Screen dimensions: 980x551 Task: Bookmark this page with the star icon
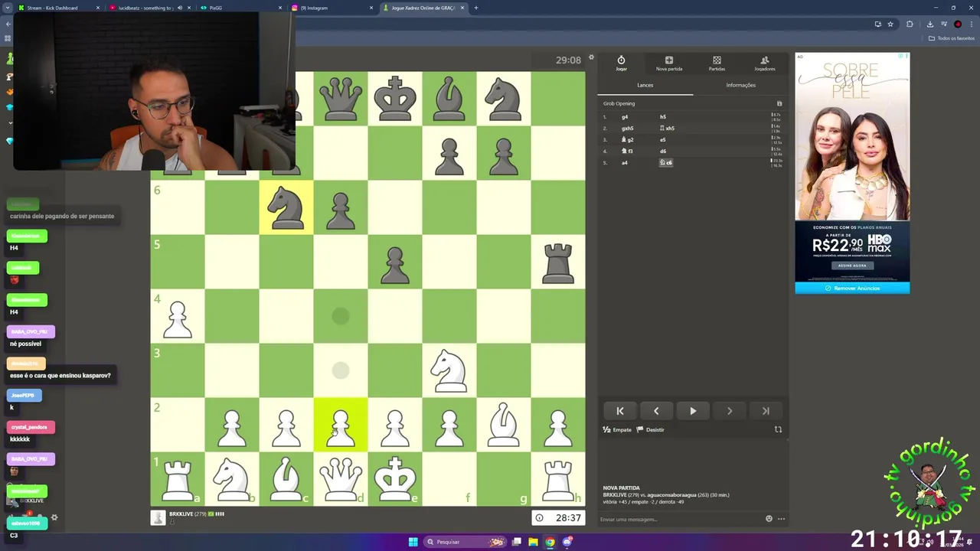click(x=890, y=24)
